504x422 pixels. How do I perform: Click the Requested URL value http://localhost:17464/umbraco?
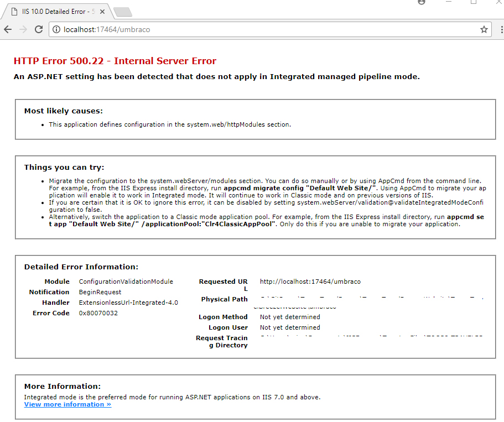point(310,282)
